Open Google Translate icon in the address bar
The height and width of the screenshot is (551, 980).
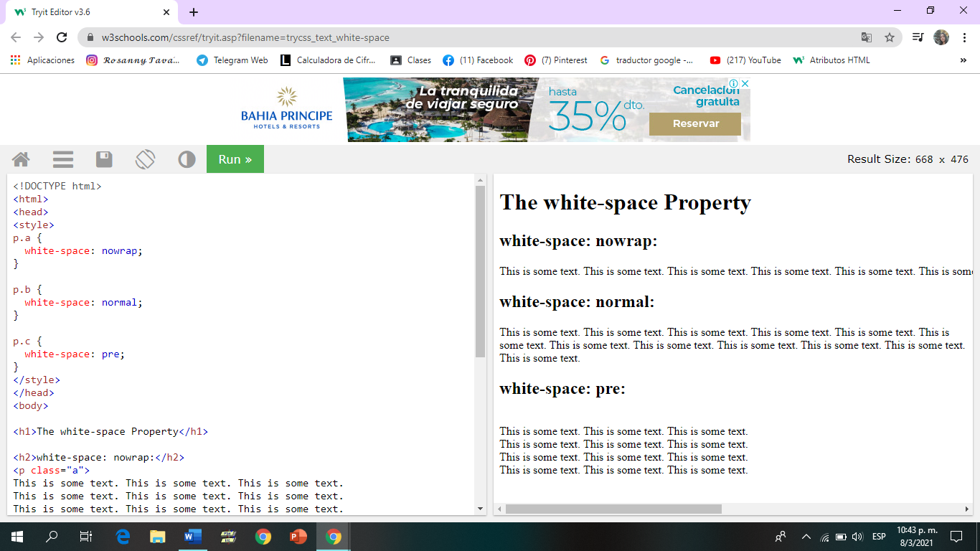867,36
